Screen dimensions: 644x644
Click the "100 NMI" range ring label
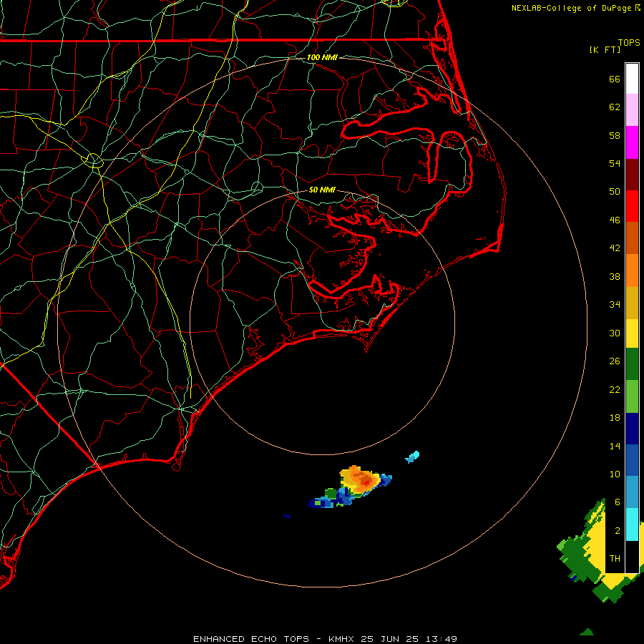pos(322,57)
